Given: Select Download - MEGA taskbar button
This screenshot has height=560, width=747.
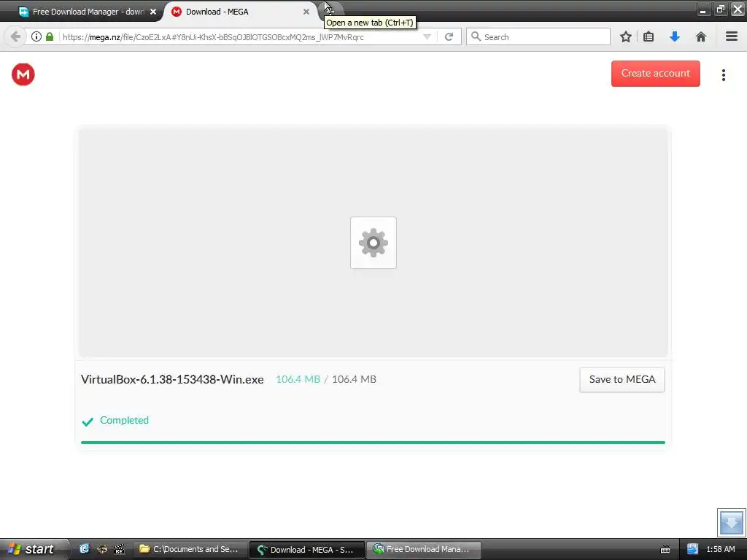Looking at the screenshot, I should (x=307, y=550).
